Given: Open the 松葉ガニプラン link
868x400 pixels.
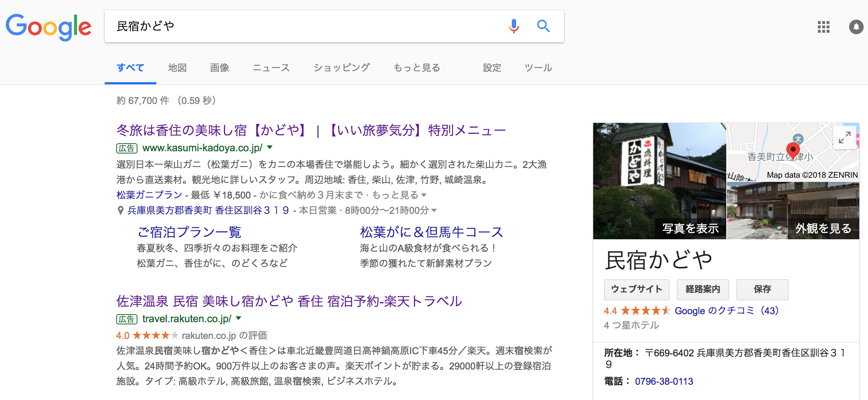Looking at the screenshot, I should [x=149, y=195].
